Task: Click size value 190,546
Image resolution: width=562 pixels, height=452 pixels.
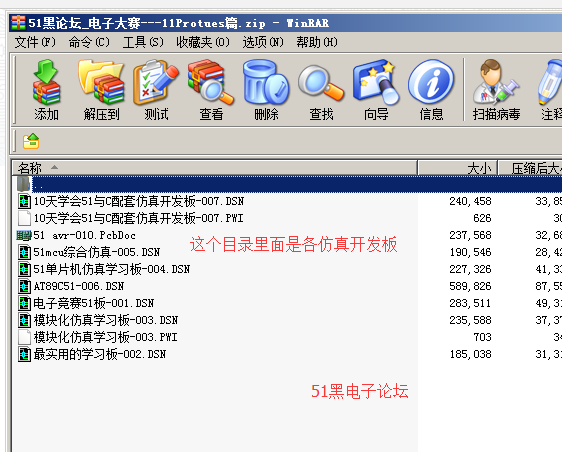Action: [x=470, y=252]
